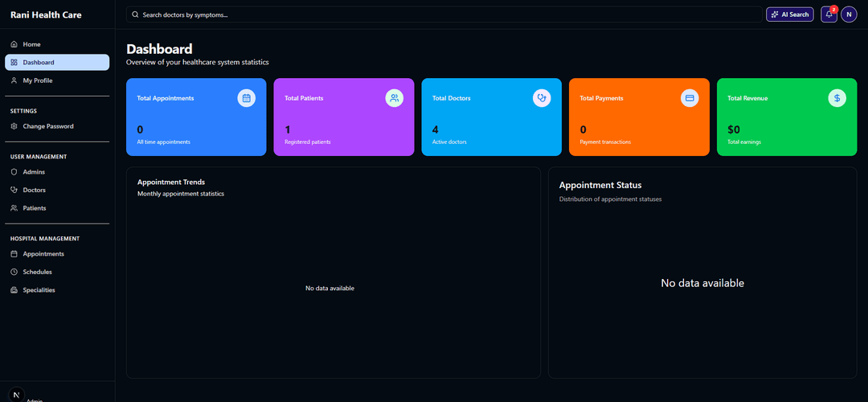Open Appointments under Hospital Management
This screenshot has height=402, width=868.
pyautogui.click(x=43, y=254)
